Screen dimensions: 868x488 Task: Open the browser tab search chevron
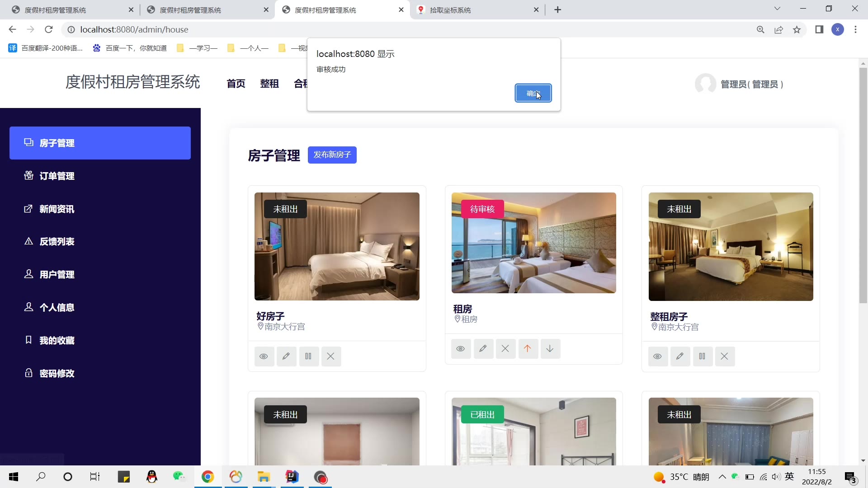pyautogui.click(x=777, y=9)
